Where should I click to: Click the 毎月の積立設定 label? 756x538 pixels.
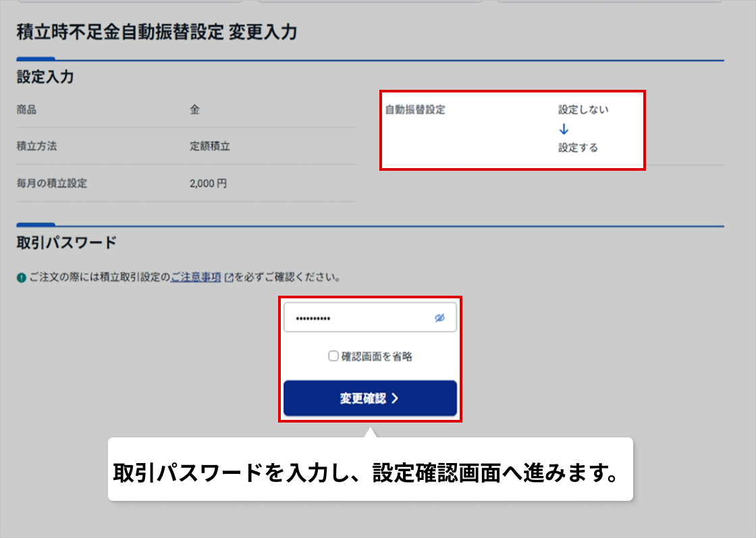pyautogui.click(x=52, y=183)
